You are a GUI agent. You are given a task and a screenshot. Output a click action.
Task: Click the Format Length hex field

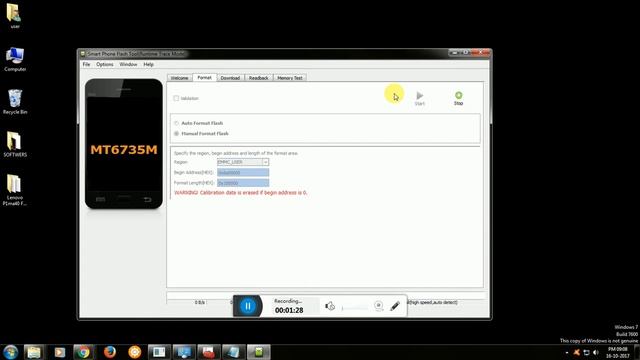point(243,183)
